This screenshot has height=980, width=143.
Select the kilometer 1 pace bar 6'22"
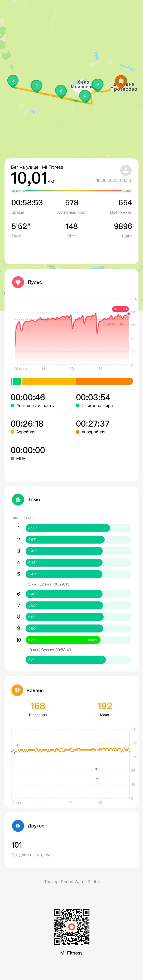coord(68,528)
